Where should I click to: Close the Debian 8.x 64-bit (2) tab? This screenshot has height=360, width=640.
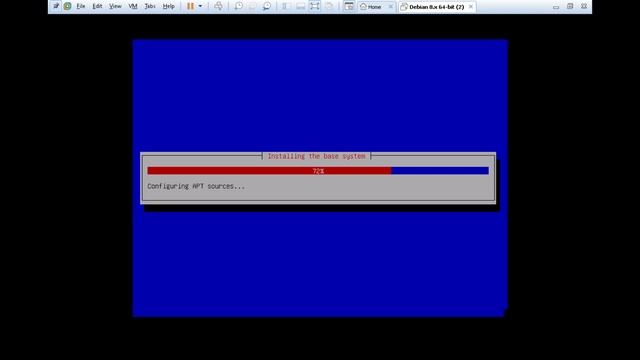point(471,7)
